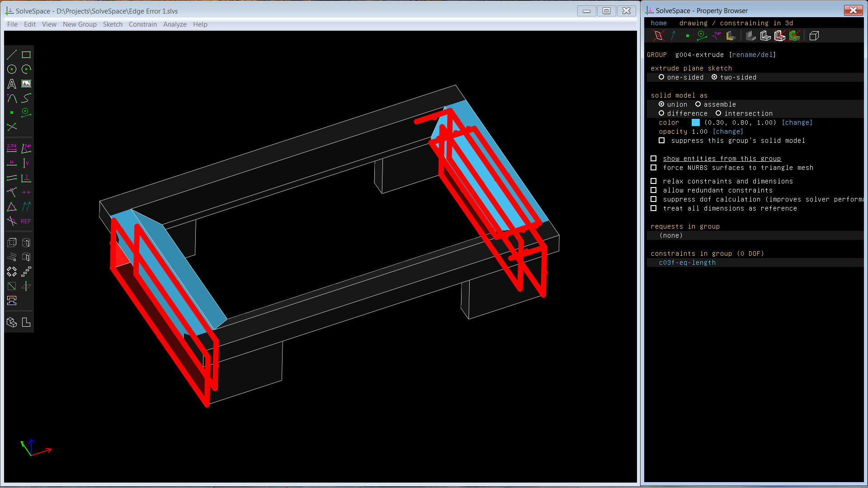Viewport: 868px width, 488px height.
Task: Follow the show entities from this group link
Action: tap(722, 159)
